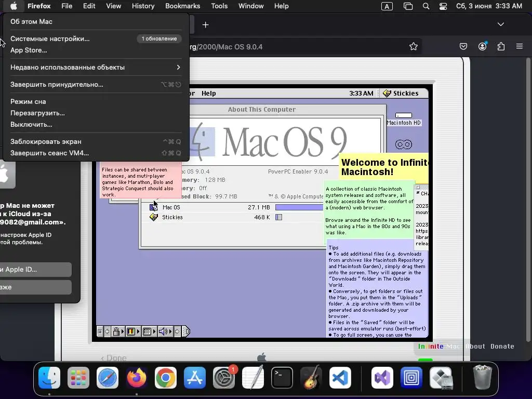Select Об этом Mac menu item
Viewport: 532px width, 399px height.
(x=96, y=21)
